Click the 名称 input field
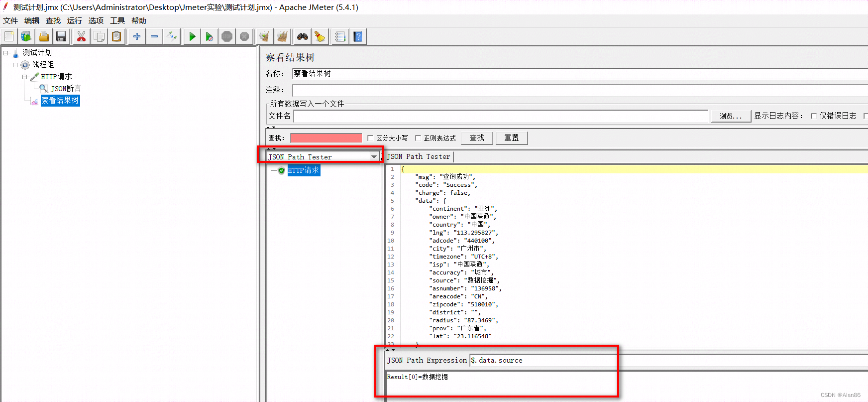This screenshot has height=402, width=868. [580, 74]
